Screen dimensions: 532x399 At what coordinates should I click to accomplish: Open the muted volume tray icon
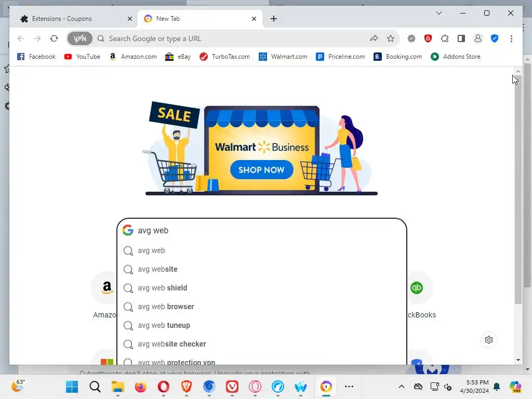coord(448,387)
